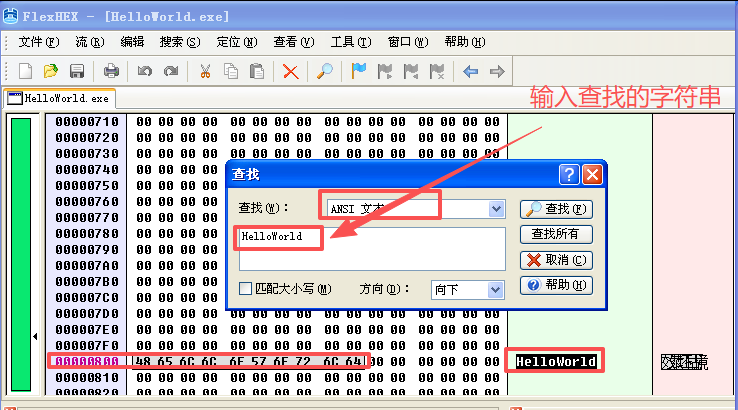Open the View menu

pyautogui.click(x=294, y=42)
